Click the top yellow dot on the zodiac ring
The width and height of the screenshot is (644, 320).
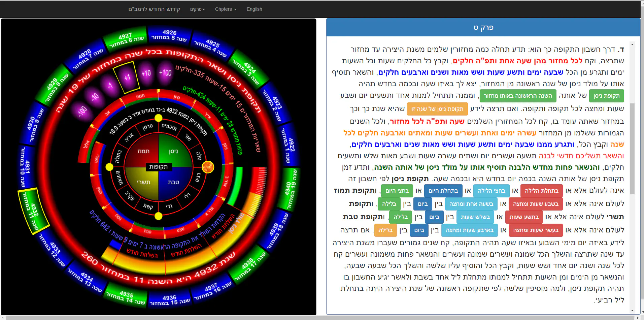click(159, 118)
